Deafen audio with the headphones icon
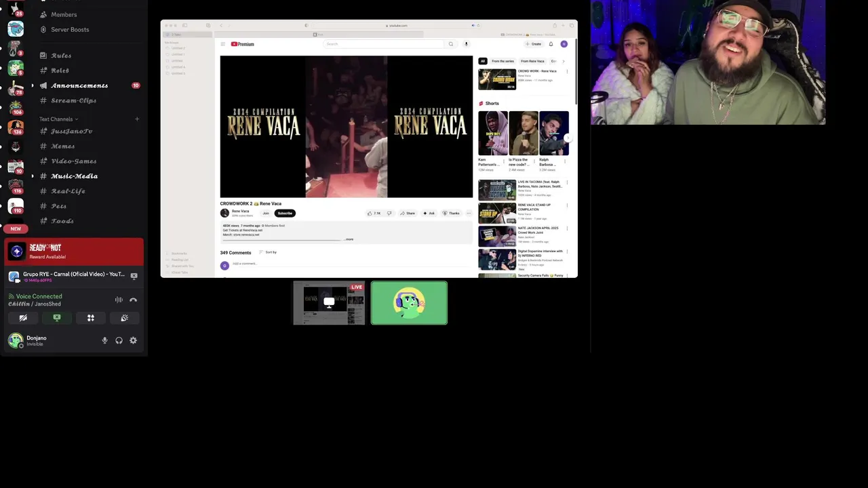The width and height of the screenshot is (868, 488). [x=119, y=340]
